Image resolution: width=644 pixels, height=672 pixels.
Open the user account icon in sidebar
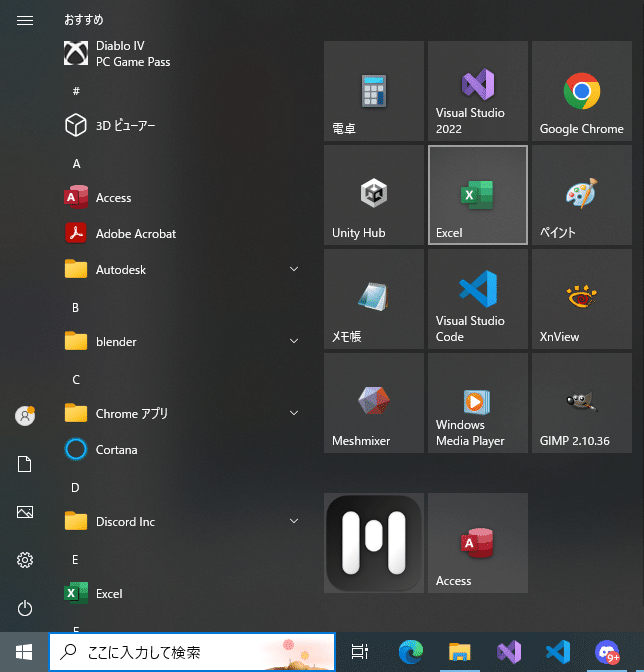click(x=25, y=416)
